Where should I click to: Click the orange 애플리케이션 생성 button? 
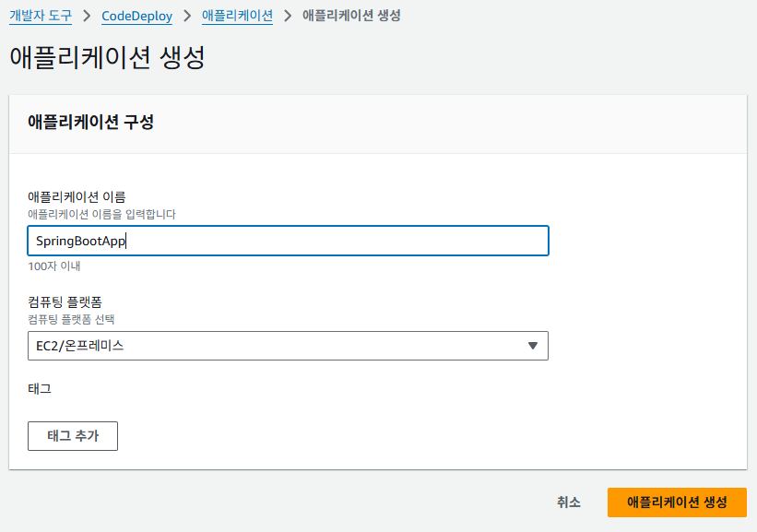point(677,502)
